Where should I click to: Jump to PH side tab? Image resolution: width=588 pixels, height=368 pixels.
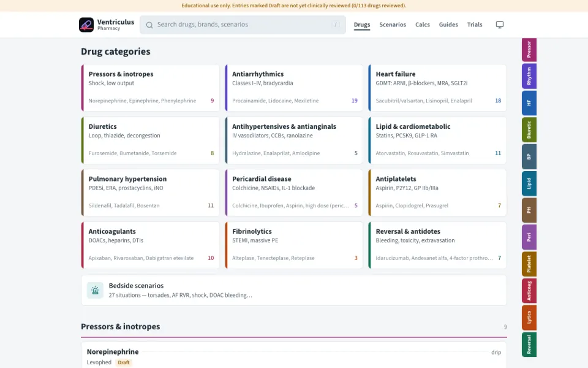529,210
